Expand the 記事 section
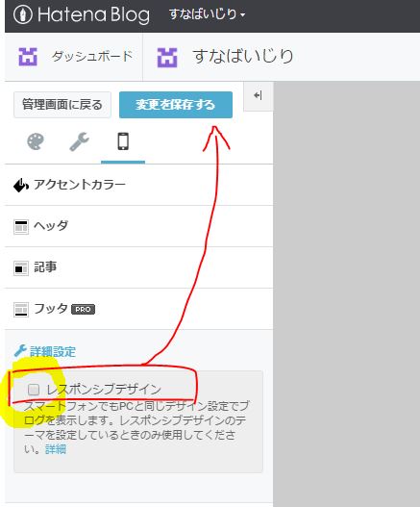The width and height of the screenshot is (420, 507). [x=139, y=267]
